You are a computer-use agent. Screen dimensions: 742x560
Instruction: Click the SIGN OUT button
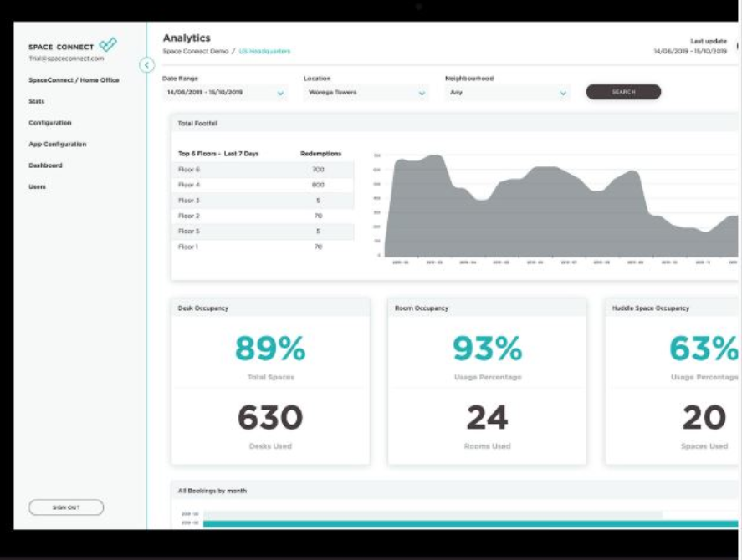click(x=66, y=507)
